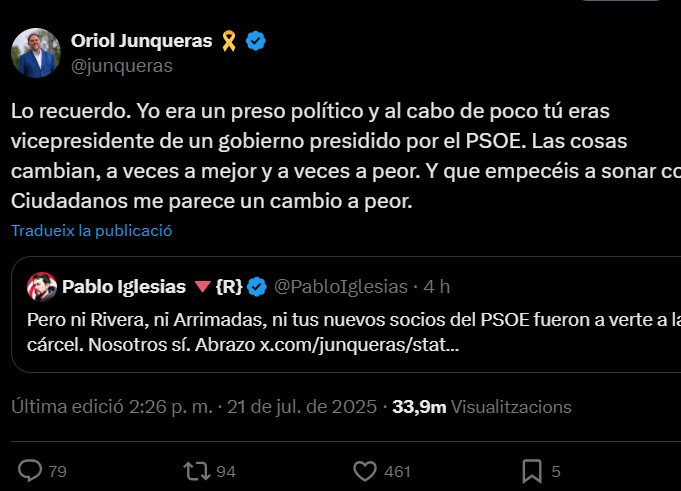
Task: Open Oriol Junqueras's profile picture
Action: pyautogui.click(x=35, y=53)
